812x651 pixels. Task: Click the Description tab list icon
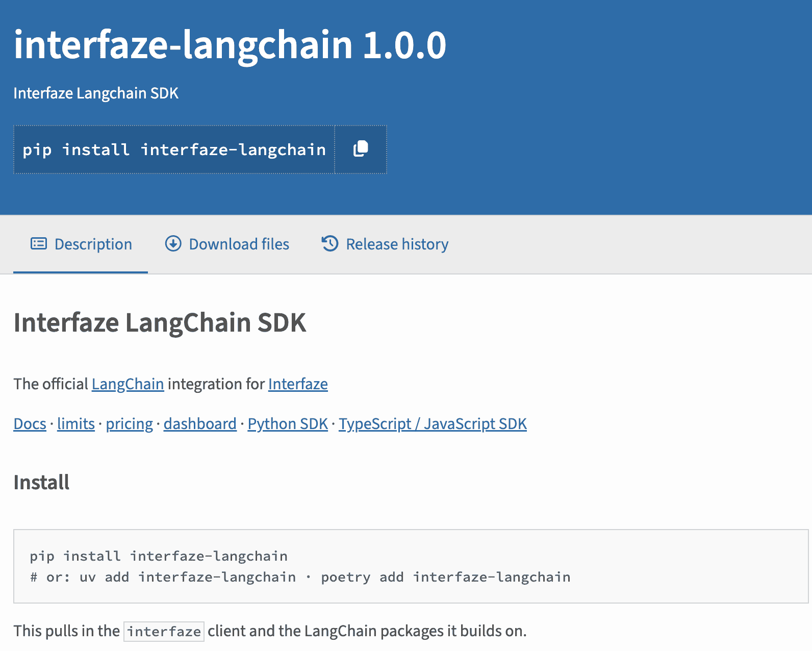click(39, 244)
